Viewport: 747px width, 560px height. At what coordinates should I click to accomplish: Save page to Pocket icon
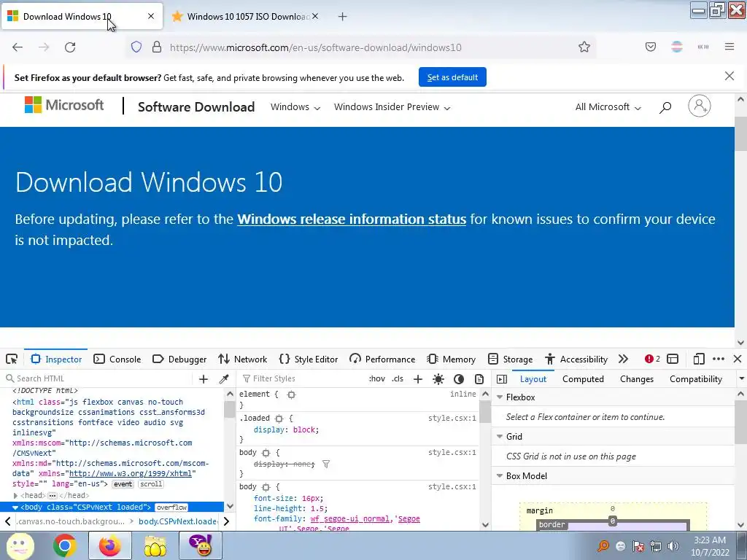coord(651,47)
